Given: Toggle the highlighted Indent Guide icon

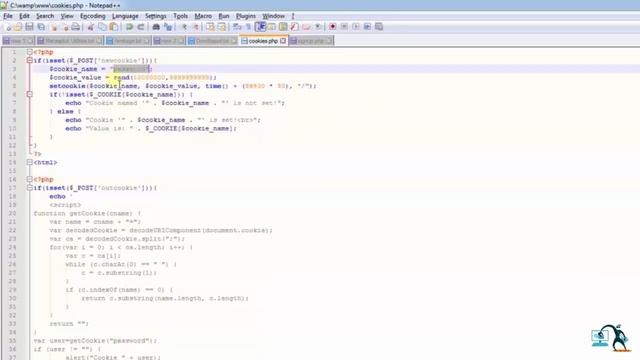Looking at the screenshot, I should point(260,27).
